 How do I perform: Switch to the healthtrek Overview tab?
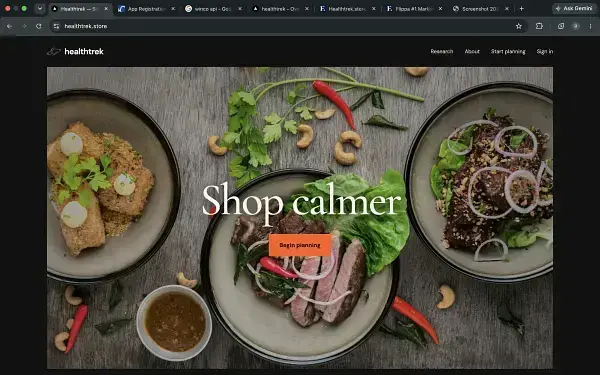pyautogui.click(x=280, y=8)
